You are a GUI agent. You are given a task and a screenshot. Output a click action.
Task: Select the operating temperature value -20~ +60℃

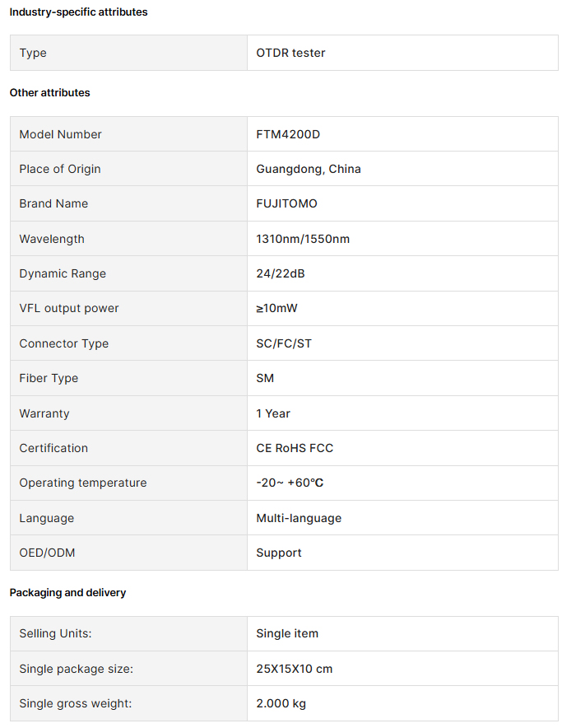(290, 483)
